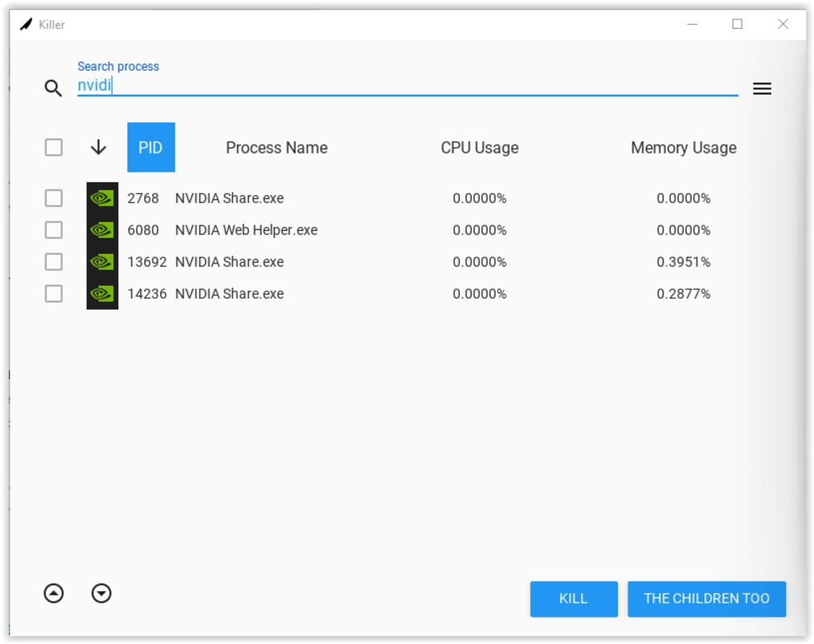
Task: Open the hamburger menu
Action: click(762, 89)
